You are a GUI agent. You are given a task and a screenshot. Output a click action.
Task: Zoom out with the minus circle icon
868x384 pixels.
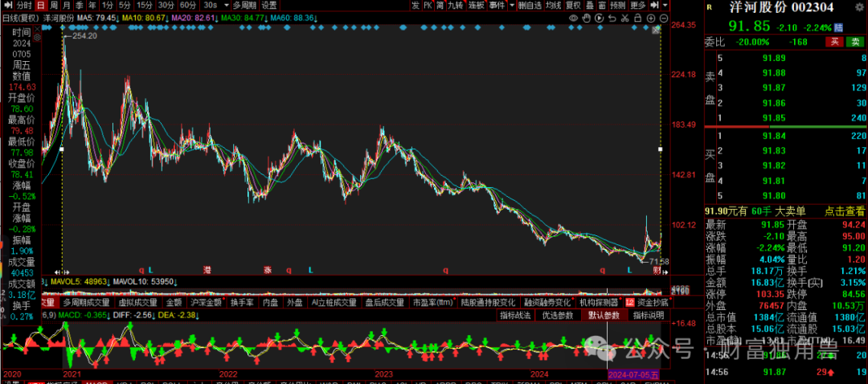click(x=664, y=18)
